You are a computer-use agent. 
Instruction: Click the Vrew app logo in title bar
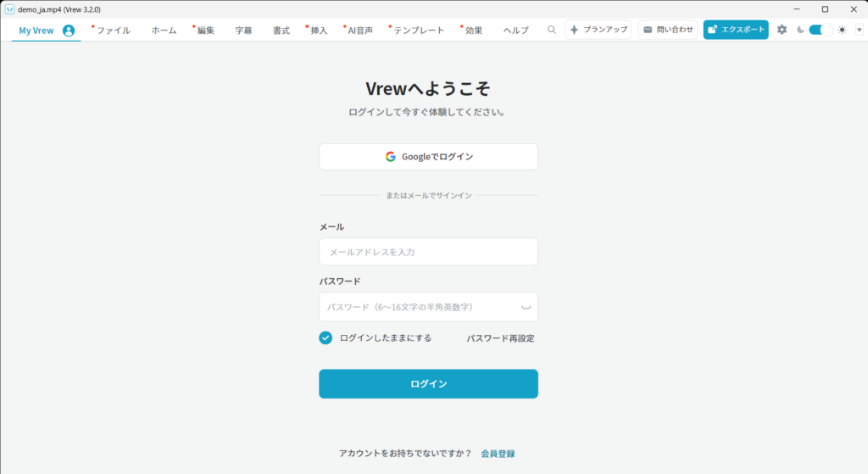click(x=9, y=8)
